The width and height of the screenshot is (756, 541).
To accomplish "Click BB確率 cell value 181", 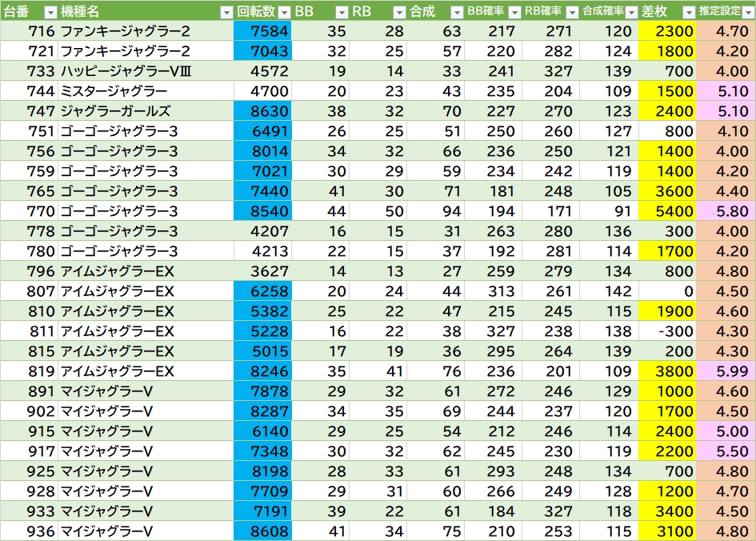I will [x=494, y=191].
